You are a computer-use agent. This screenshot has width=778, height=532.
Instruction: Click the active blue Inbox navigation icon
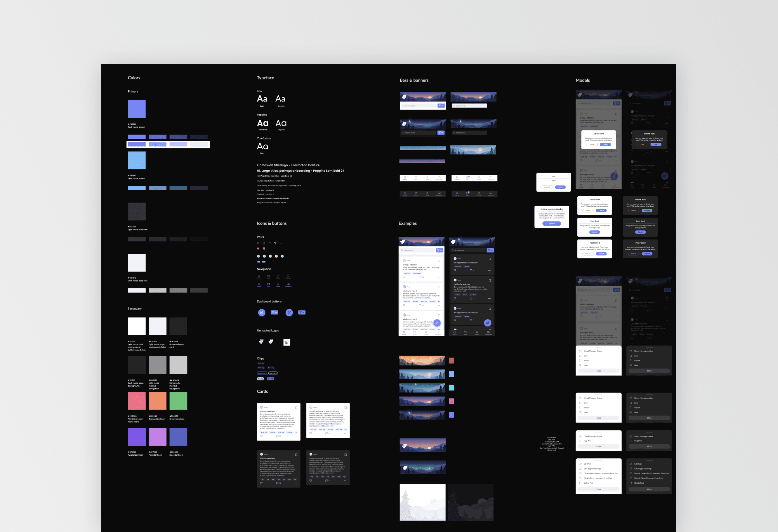point(269,284)
